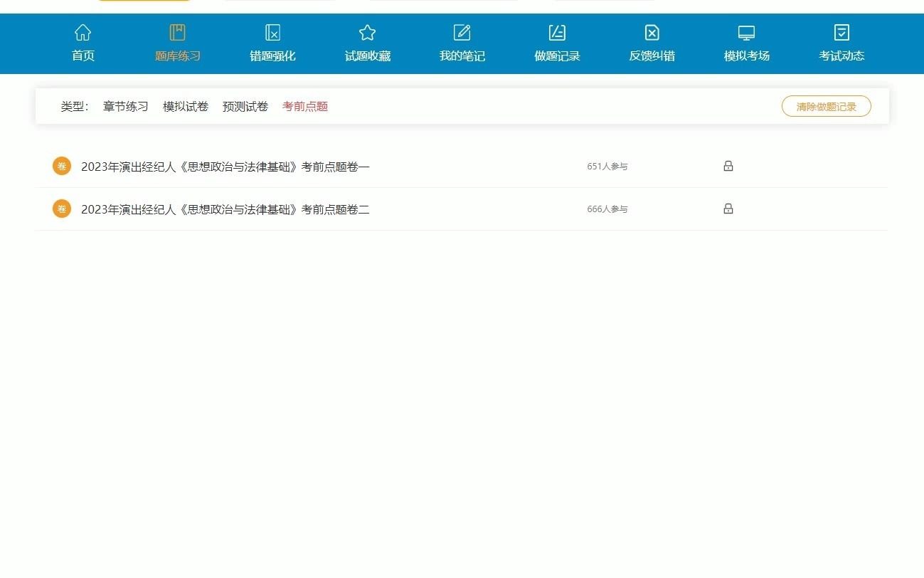
Task: Click the 我的笔记 pencil icon
Action: pyautogui.click(x=462, y=33)
